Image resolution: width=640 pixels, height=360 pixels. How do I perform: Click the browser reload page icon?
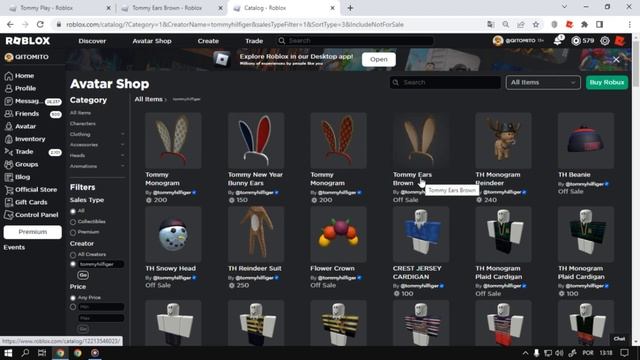(x=40, y=24)
